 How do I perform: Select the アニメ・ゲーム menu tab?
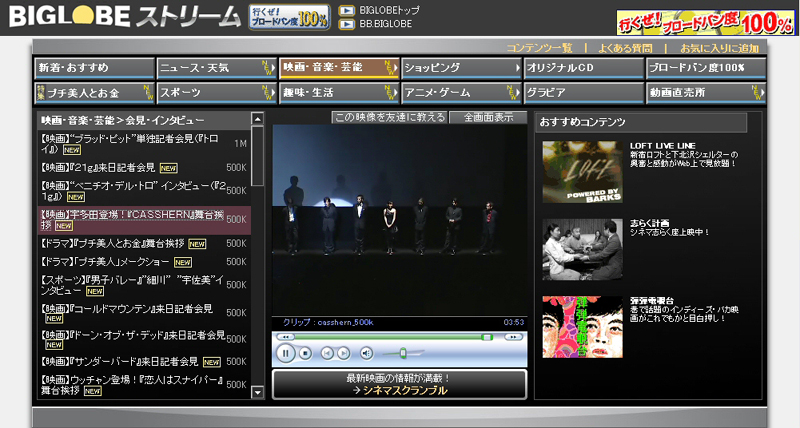tap(461, 93)
